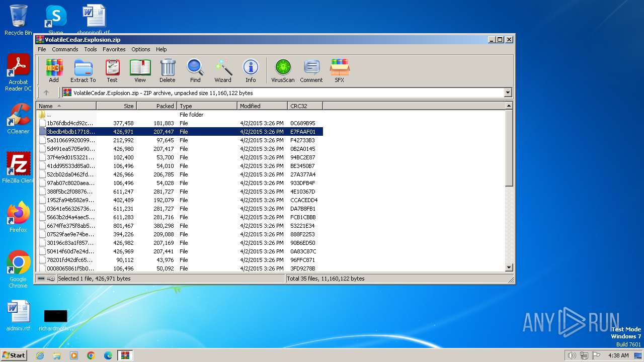The height and width of the screenshot is (362, 644).
Task: Open the File menu
Action: tap(42, 49)
